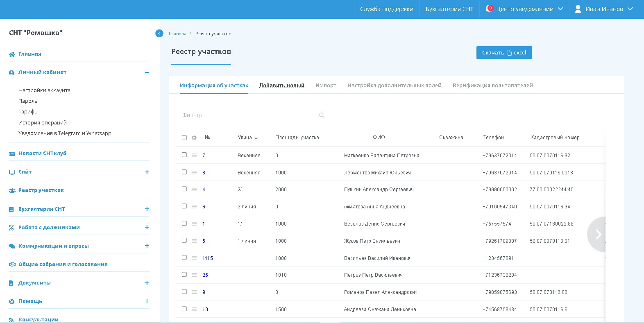Expand the Документы plus sign

point(147,283)
